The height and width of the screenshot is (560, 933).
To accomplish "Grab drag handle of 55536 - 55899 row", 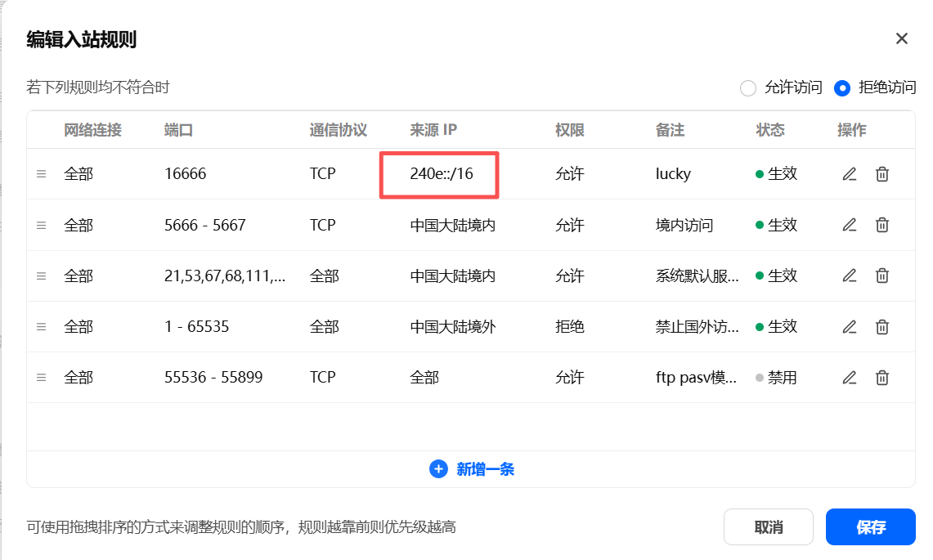I will point(41,378).
